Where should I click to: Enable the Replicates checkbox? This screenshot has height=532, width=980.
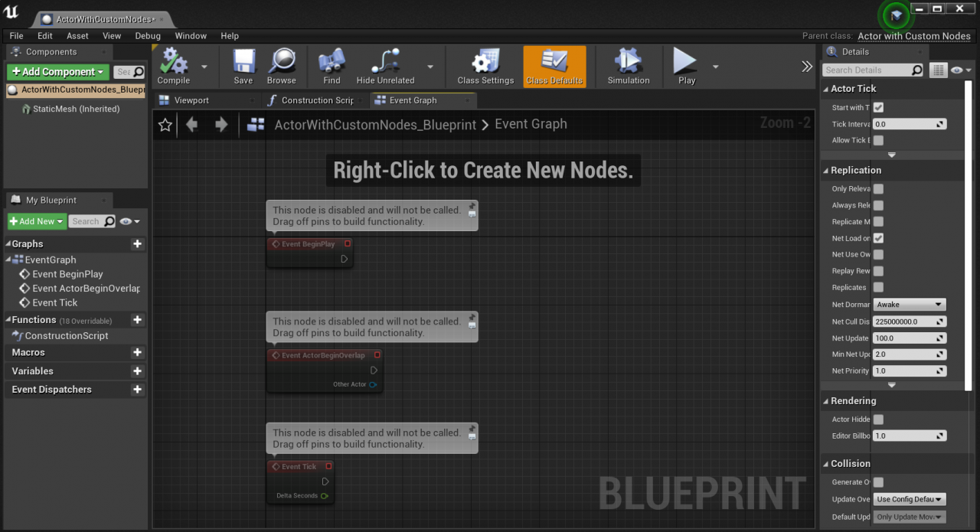click(x=878, y=287)
